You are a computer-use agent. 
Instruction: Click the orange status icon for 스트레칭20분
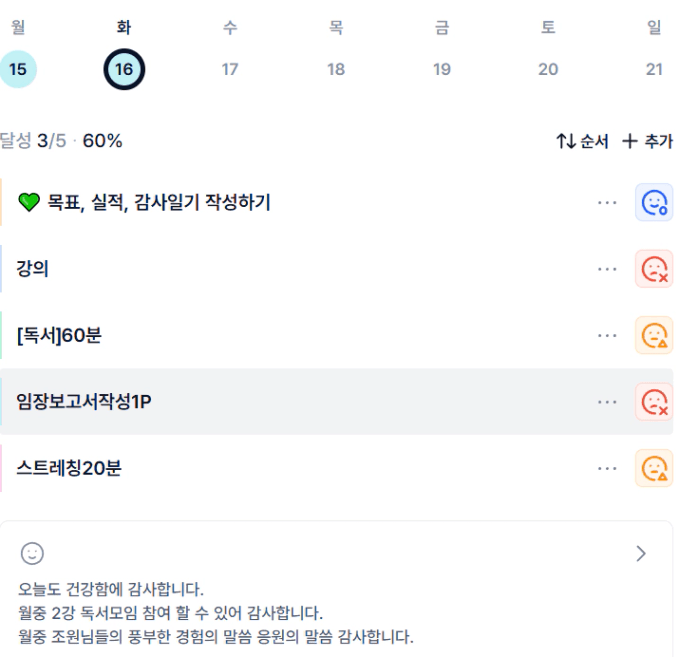coord(654,468)
